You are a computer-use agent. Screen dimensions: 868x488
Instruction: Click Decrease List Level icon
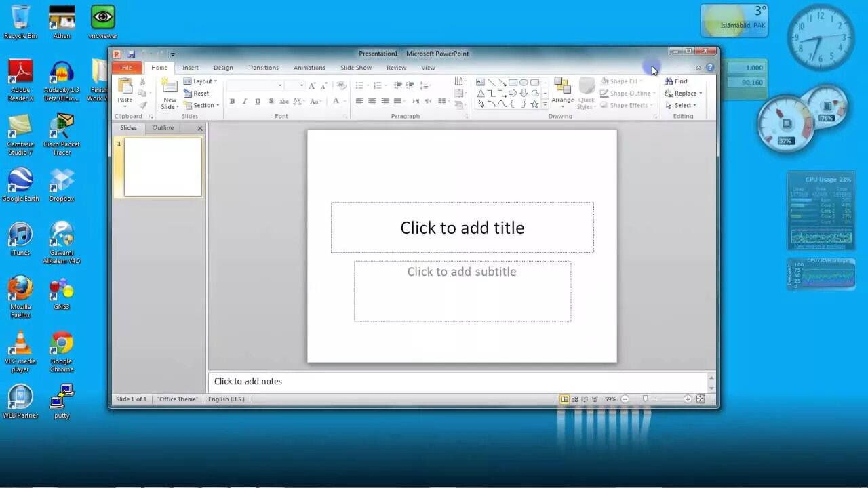(397, 85)
